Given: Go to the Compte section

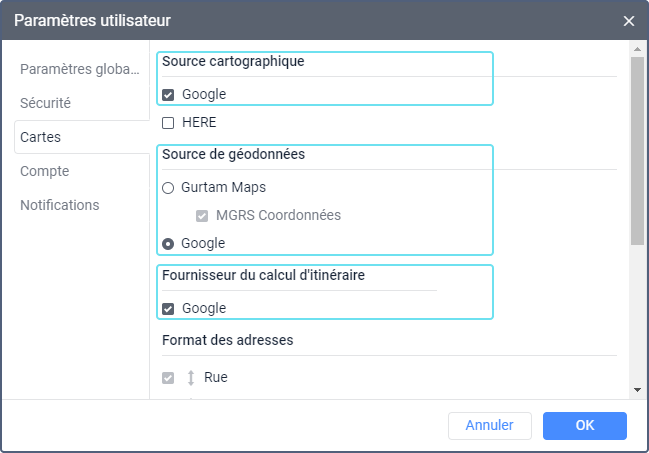Looking at the screenshot, I should pos(45,171).
